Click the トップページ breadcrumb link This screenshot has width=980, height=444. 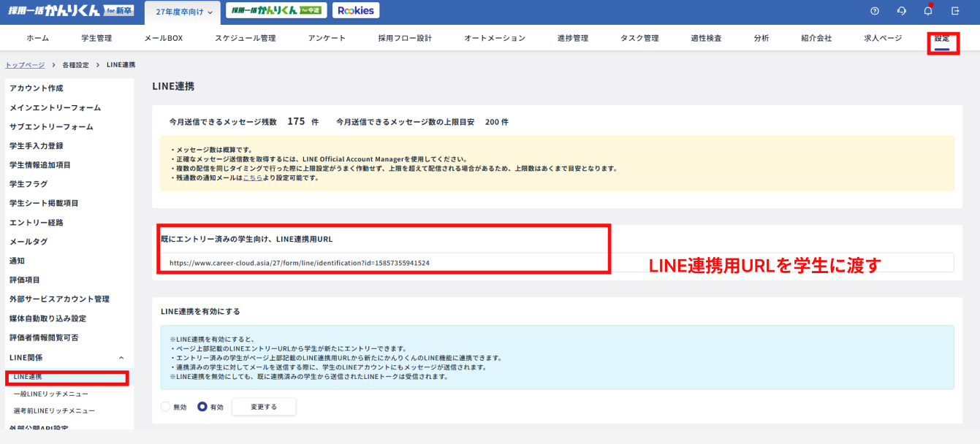tap(25, 65)
